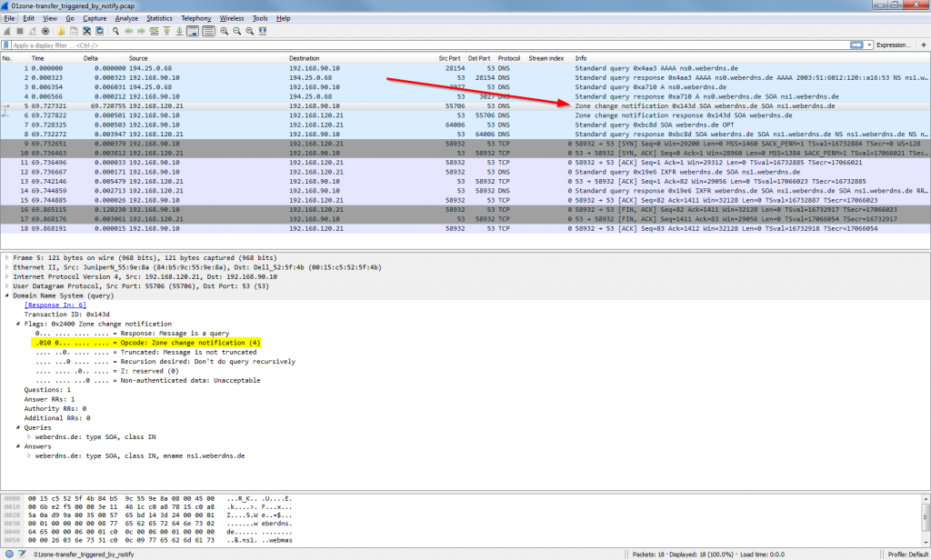The height and width of the screenshot is (560, 931).
Task: Click the display filter bookmark icon
Action: (6, 45)
